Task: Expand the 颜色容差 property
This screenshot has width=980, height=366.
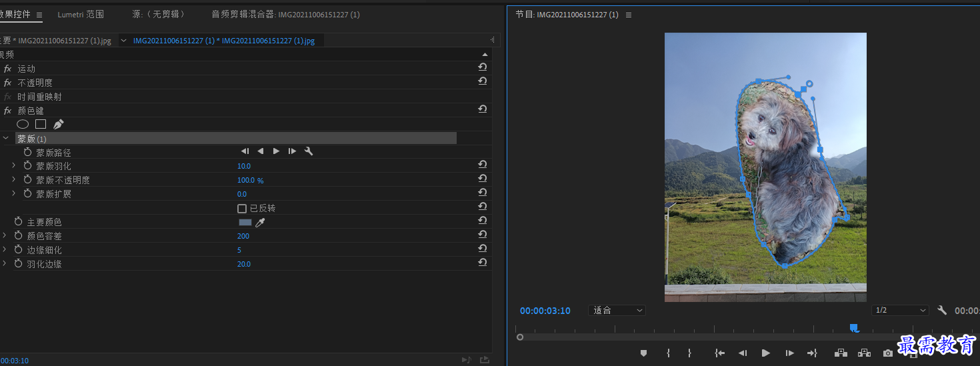Action: coord(5,235)
